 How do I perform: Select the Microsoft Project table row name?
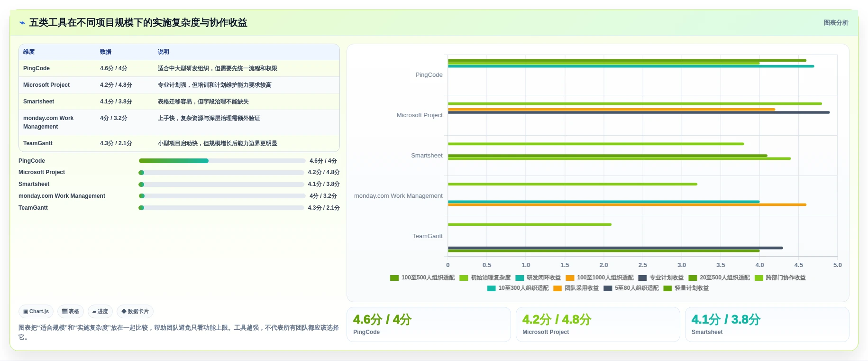click(46, 85)
